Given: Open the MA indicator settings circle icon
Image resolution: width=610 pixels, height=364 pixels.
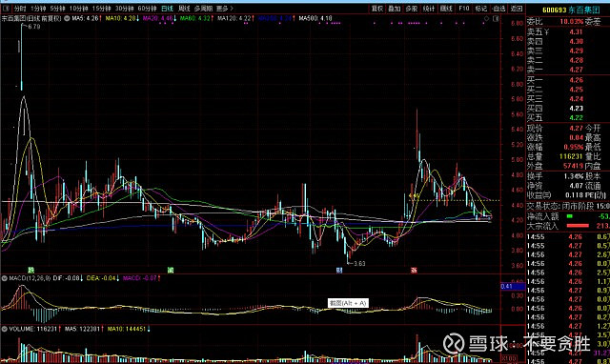Looking at the screenshot, I should click(x=67, y=18).
